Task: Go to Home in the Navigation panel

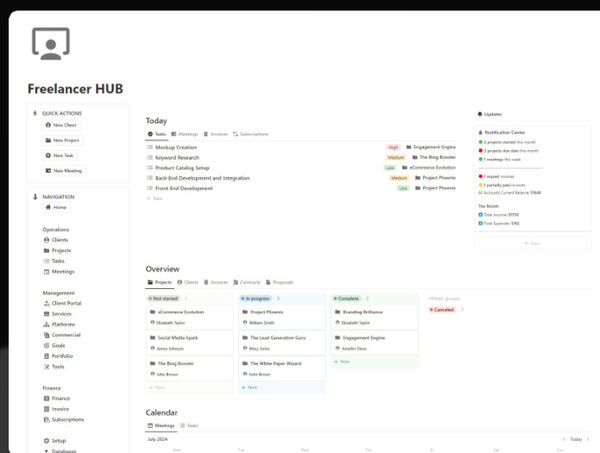Action: (x=56, y=207)
